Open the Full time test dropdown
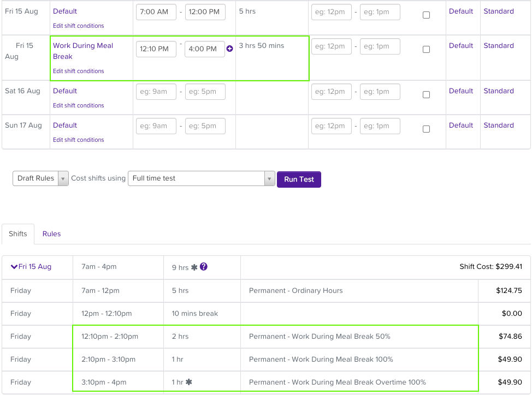This screenshot has width=532, height=395. coord(200,178)
